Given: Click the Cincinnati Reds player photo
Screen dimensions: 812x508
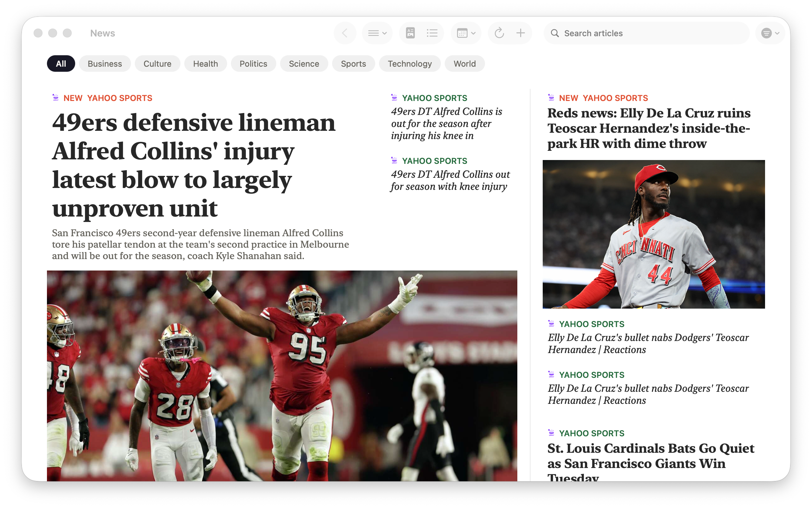Looking at the screenshot, I should pyautogui.click(x=654, y=234).
